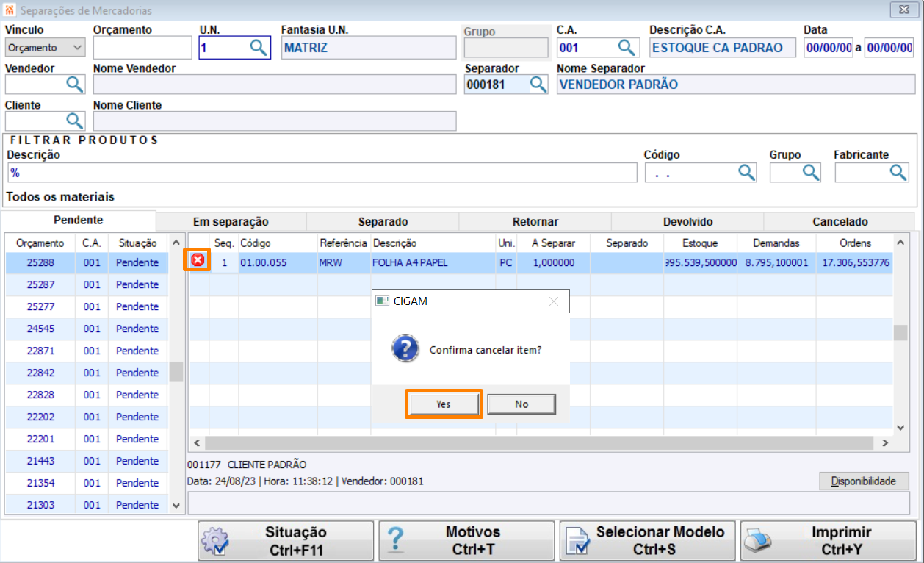
Task: Click the start Data field
Action: pyautogui.click(x=828, y=48)
